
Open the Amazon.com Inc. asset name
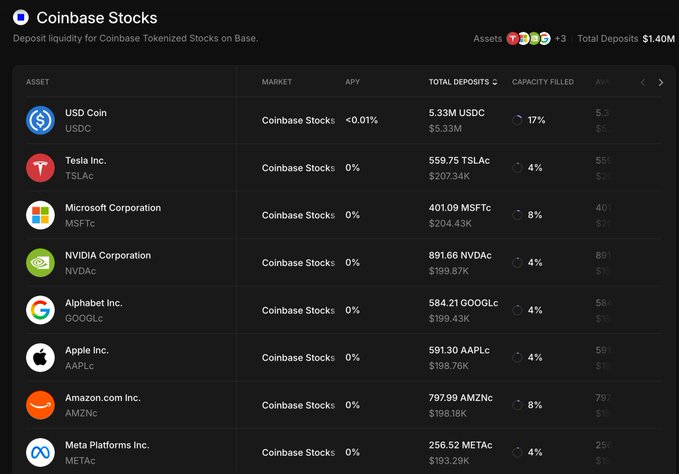(x=103, y=398)
